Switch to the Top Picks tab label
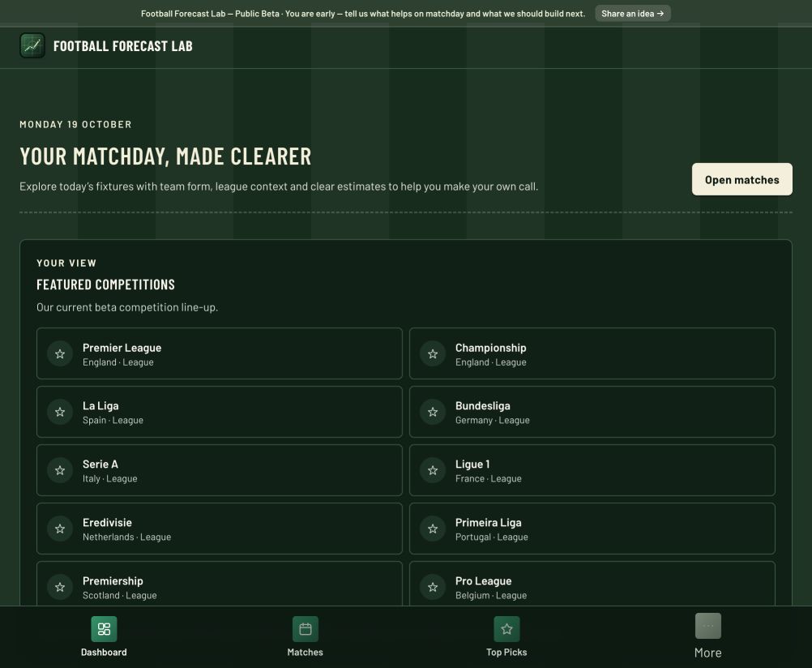The width and height of the screenshot is (812, 668). click(506, 652)
